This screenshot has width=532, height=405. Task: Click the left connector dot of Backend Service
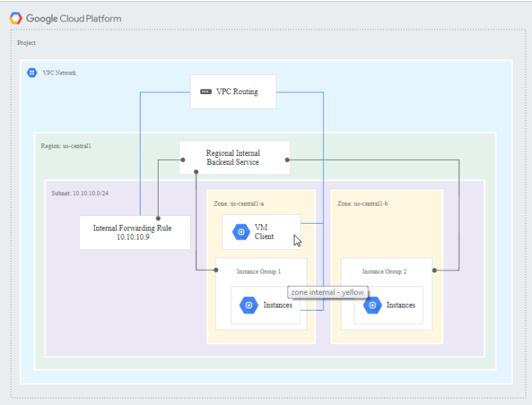pyautogui.click(x=183, y=160)
